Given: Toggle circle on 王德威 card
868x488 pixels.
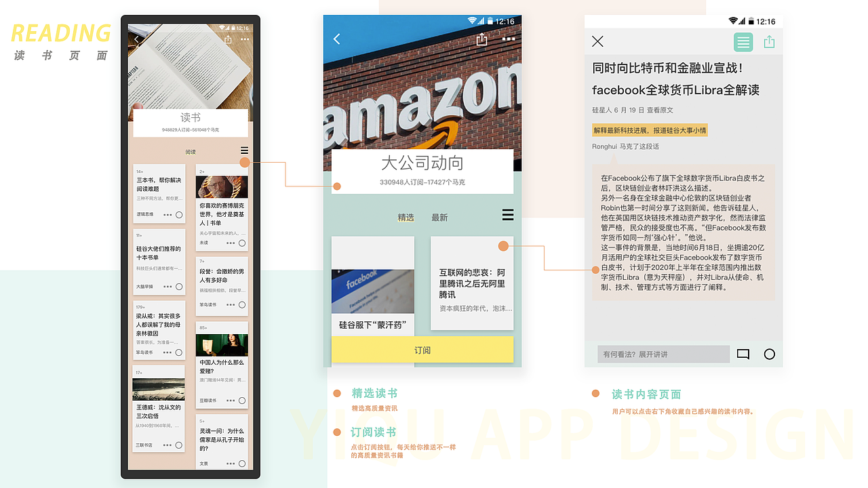Looking at the screenshot, I should click(179, 445).
